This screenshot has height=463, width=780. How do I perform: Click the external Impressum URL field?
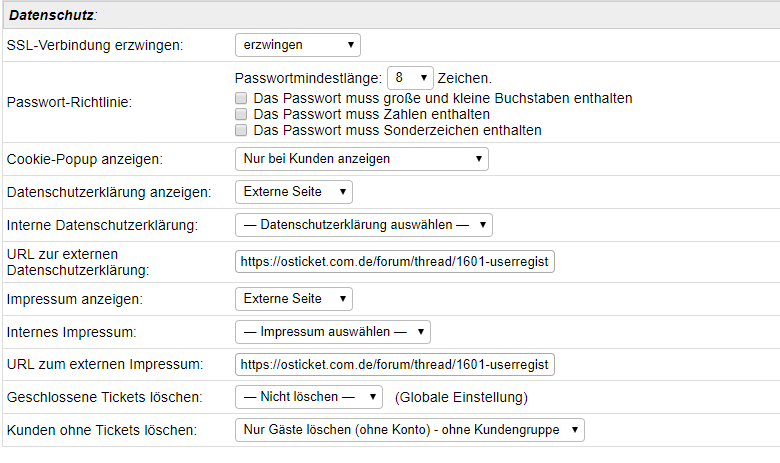[x=394, y=364]
